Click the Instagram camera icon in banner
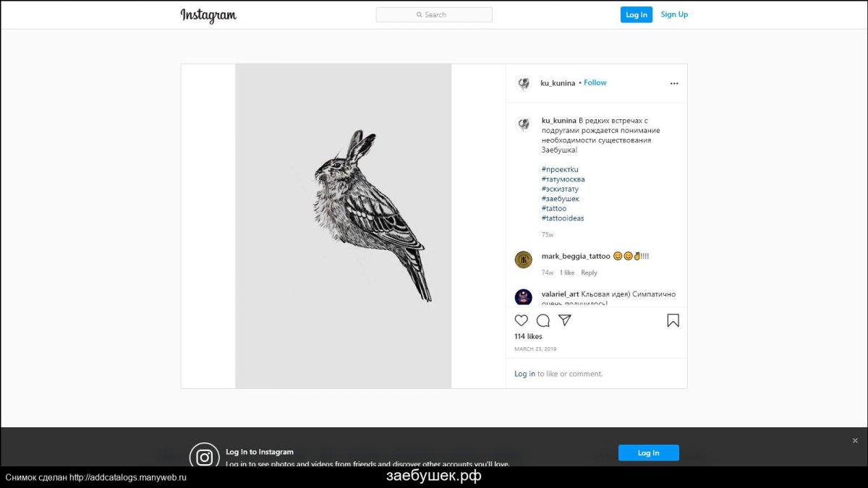 point(205,456)
